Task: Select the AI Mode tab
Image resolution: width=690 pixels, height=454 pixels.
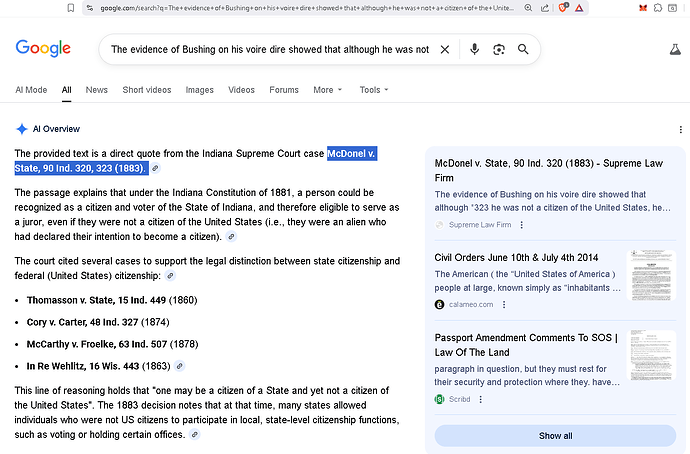Action: point(31,90)
